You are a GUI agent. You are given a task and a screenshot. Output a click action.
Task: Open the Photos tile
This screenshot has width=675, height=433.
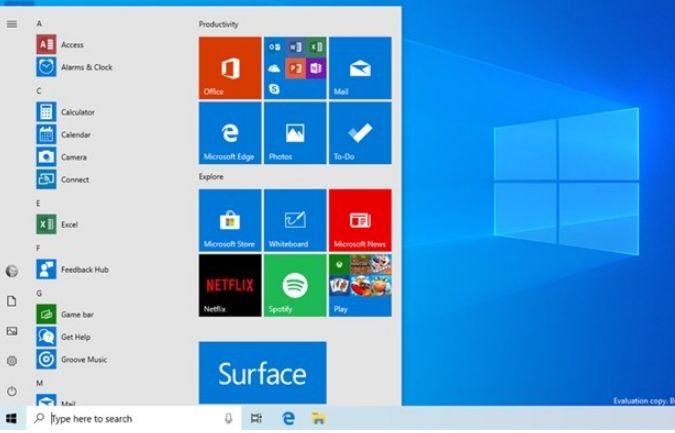pyautogui.click(x=295, y=133)
